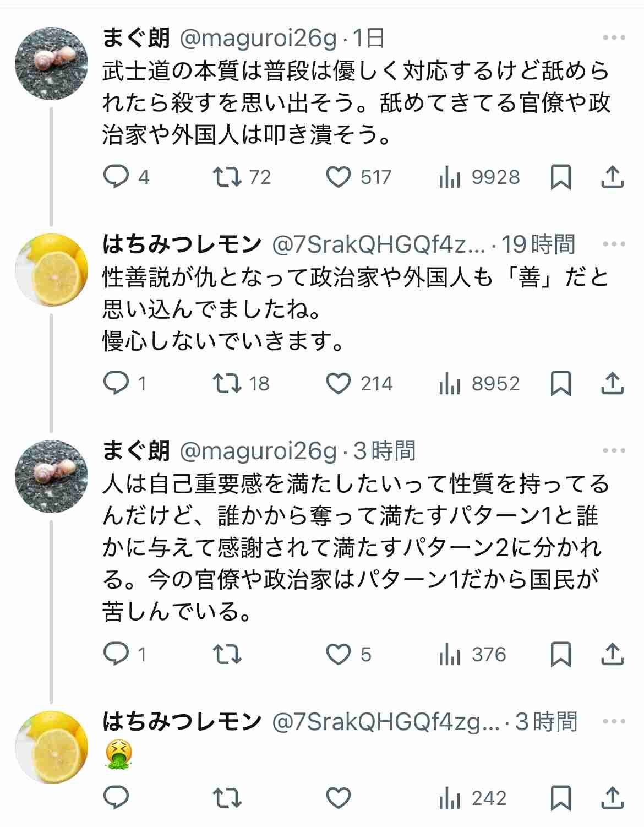The height and width of the screenshot is (827, 644).
Task: Repost the tweet with 18 reposts
Action: click(x=227, y=384)
